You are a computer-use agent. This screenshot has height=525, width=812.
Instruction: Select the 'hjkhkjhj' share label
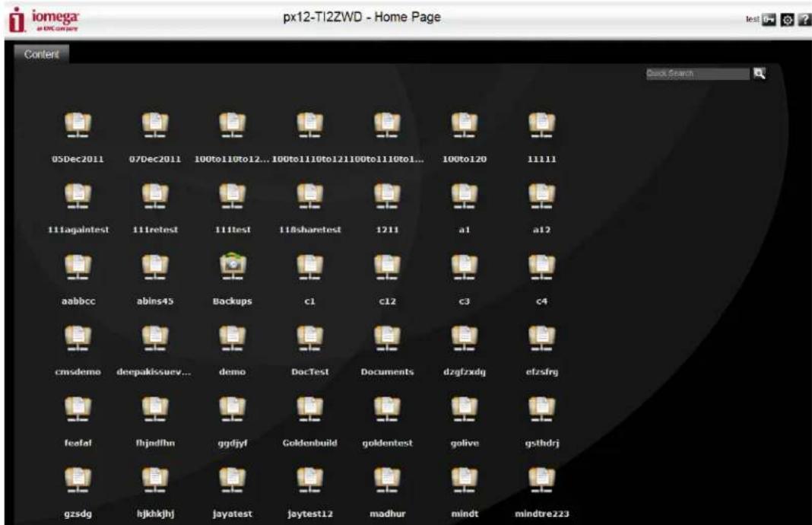[x=155, y=514]
